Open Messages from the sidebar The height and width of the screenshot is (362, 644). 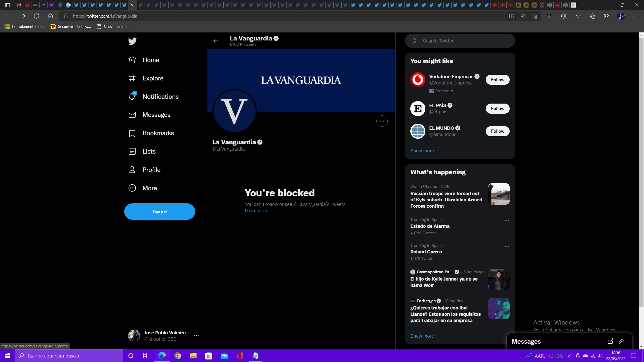tap(149, 115)
